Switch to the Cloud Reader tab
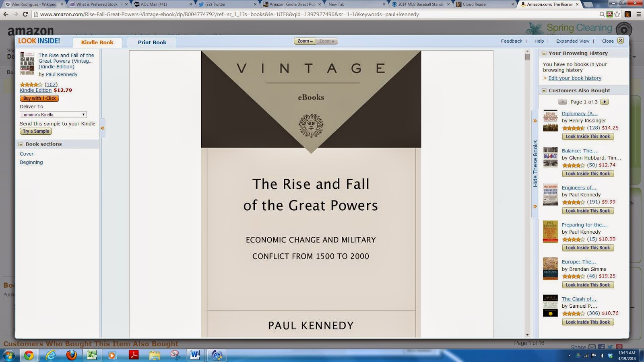The width and height of the screenshot is (644, 362). [485, 4]
